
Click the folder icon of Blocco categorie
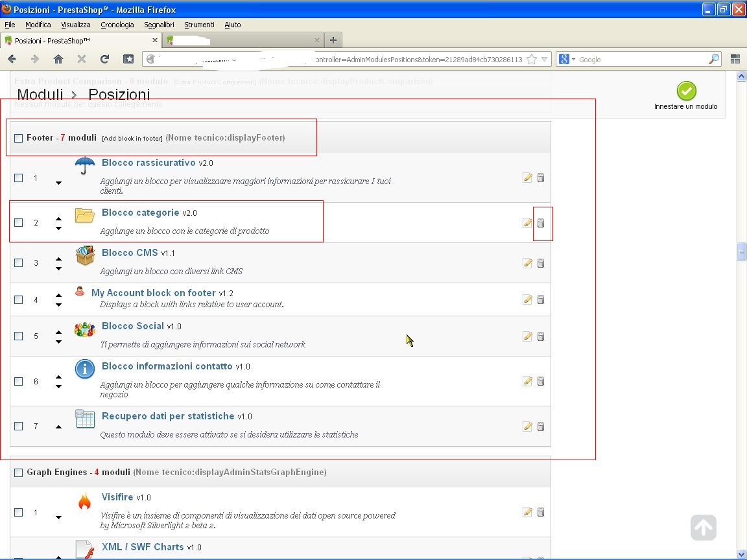click(85, 215)
